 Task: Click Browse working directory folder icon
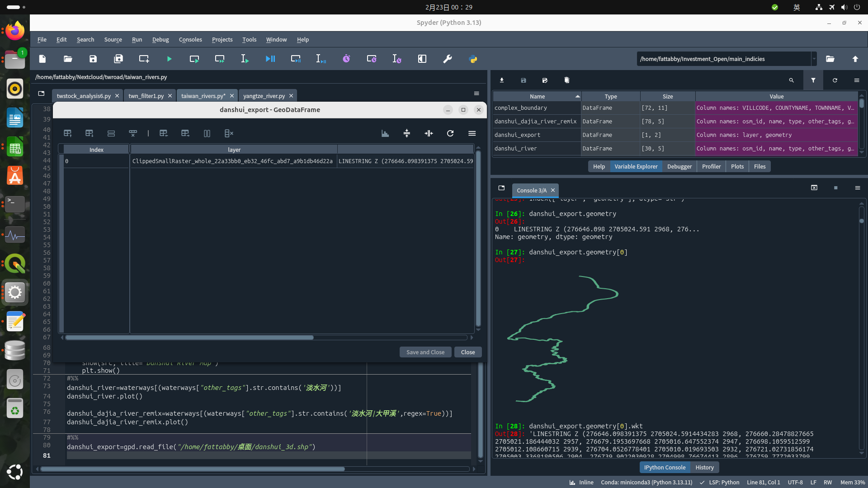(830, 59)
